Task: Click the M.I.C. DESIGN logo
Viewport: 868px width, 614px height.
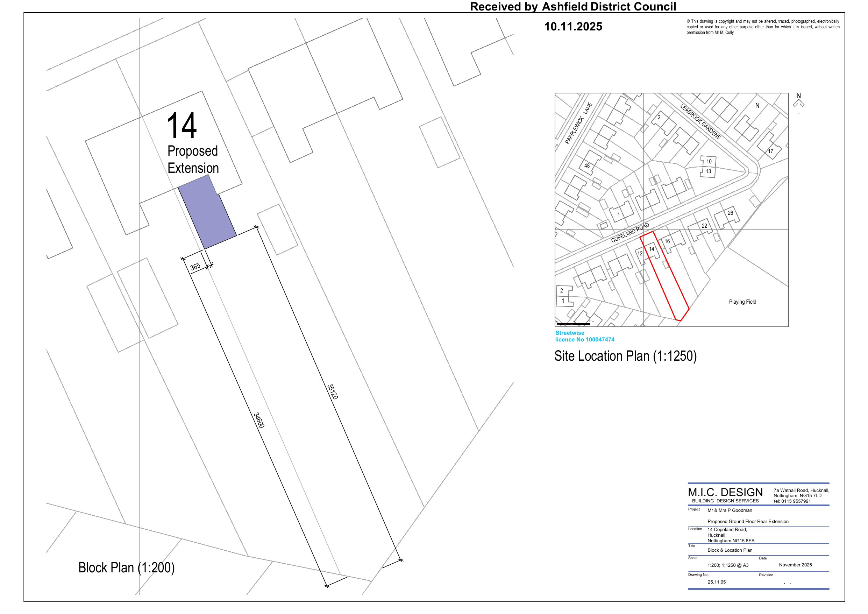Action: point(725,492)
